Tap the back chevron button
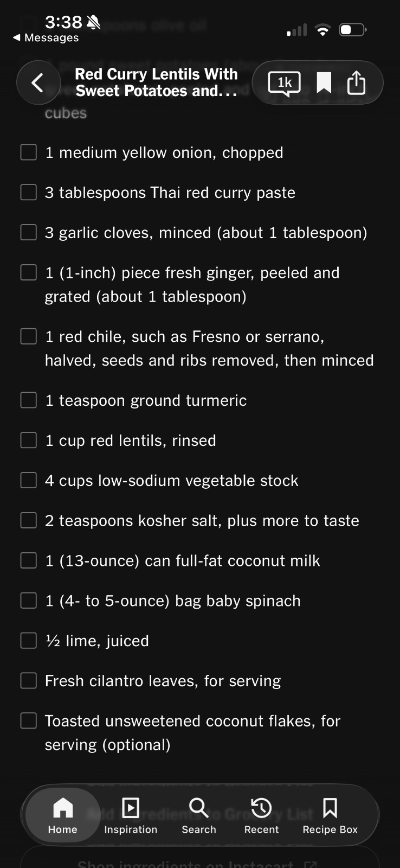This screenshot has height=868, width=400. (38, 83)
